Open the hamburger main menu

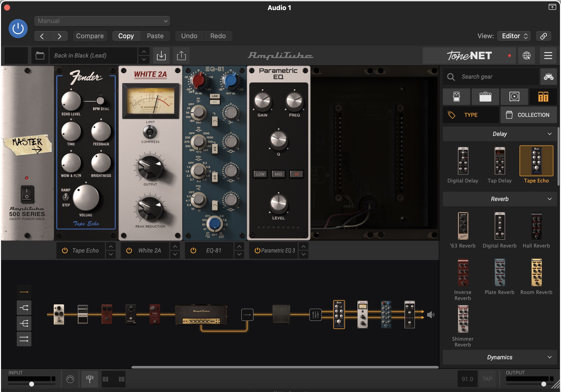[548, 55]
